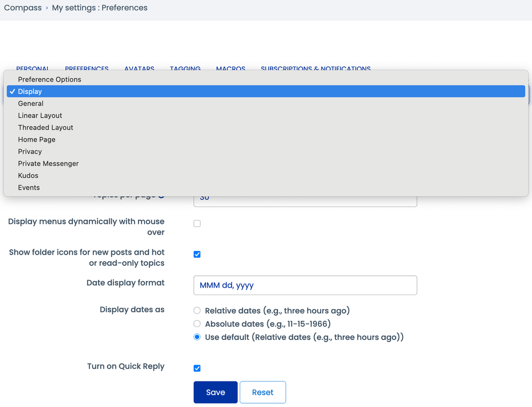Uncheck show folder icons for new posts
Screen dimensions: 532x407
[x=197, y=255]
